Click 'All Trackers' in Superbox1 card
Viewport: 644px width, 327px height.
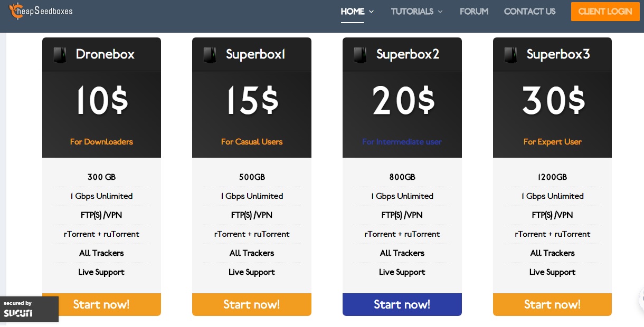point(252,253)
